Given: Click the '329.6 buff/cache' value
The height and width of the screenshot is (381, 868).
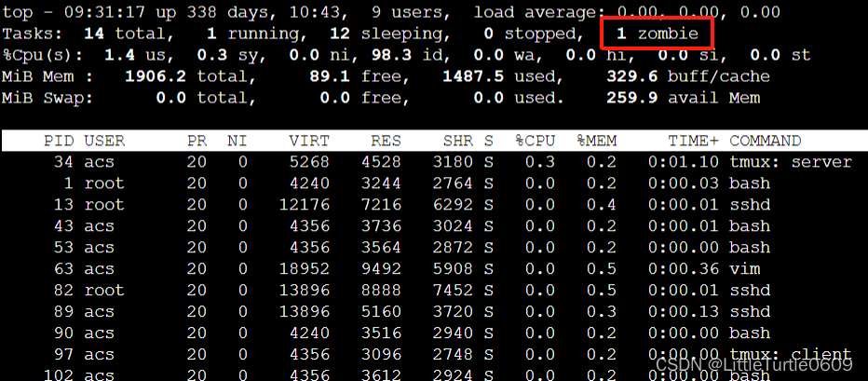Looking at the screenshot, I should click(688, 76).
